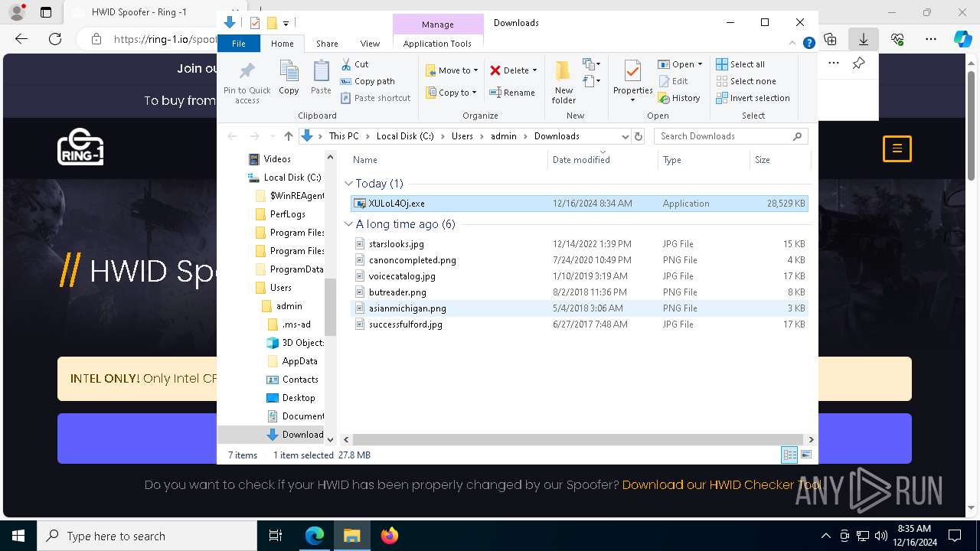Click the Windows taskbar search box
Screen dimensions: 980x551
pos(147,536)
